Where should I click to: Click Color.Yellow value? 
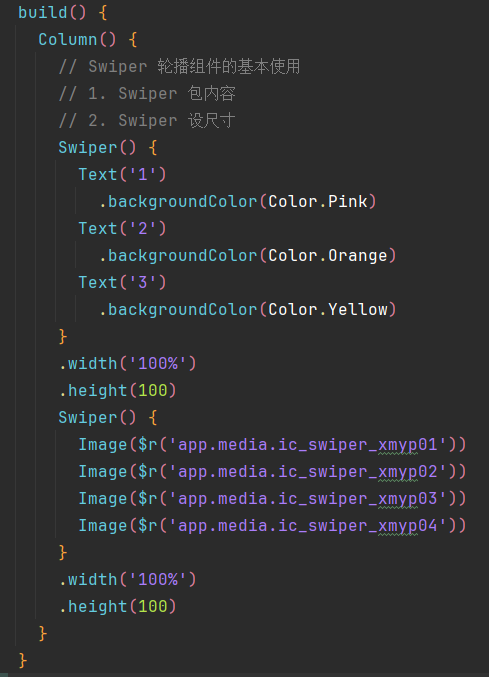(328, 310)
